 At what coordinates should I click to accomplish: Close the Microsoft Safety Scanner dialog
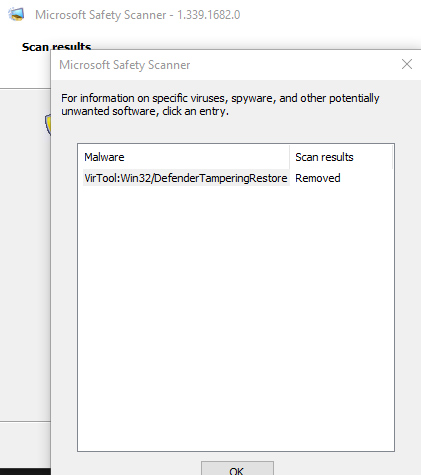click(x=407, y=64)
